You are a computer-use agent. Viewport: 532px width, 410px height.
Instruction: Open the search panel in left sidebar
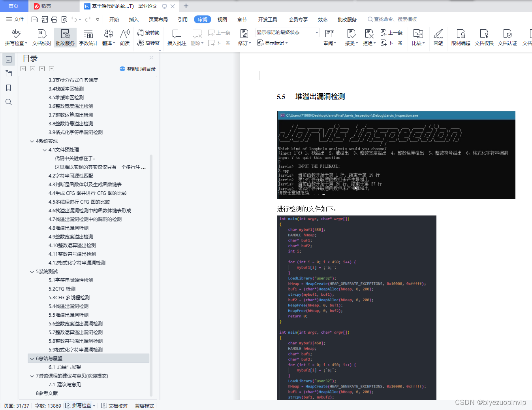(x=9, y=102)
